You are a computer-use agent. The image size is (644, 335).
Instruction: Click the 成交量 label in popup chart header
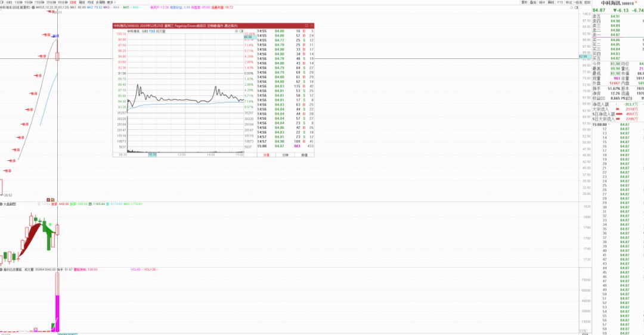click(x=160, y=31)
